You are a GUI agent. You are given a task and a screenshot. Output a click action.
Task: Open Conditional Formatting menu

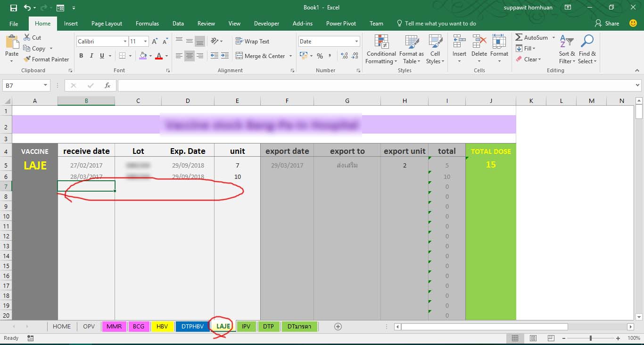pos(381,49)
